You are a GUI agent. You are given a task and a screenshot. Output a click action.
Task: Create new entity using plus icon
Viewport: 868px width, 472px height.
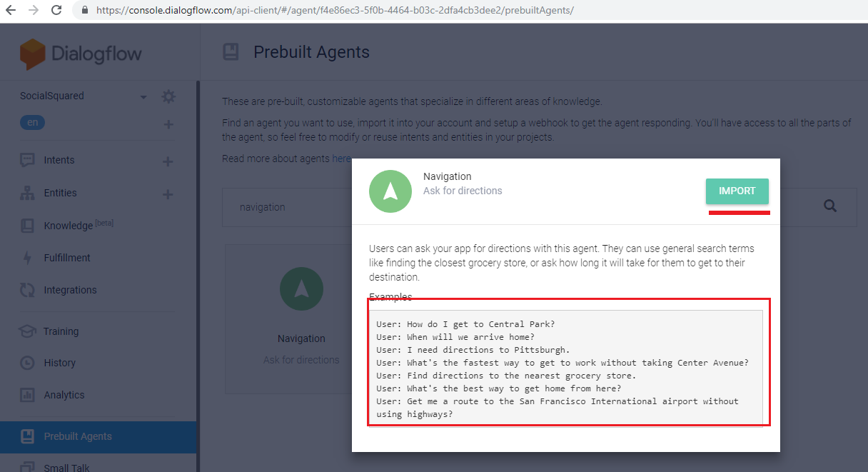168,194
